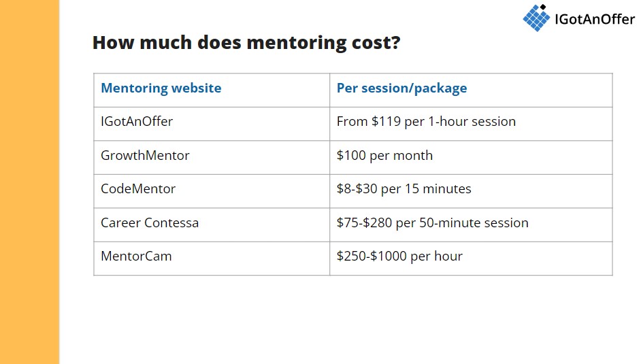Image resolution: width=641 pixels, height=364 pixels.
Task: Click the '$1000' price in last row
Action: click(389, 256)
